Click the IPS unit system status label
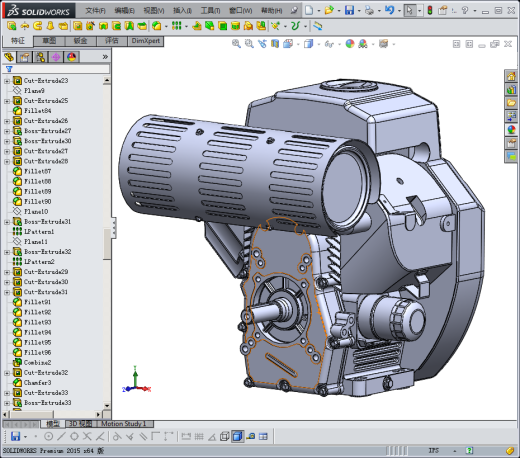The image size is (520, 458). [x=434, y=451]
